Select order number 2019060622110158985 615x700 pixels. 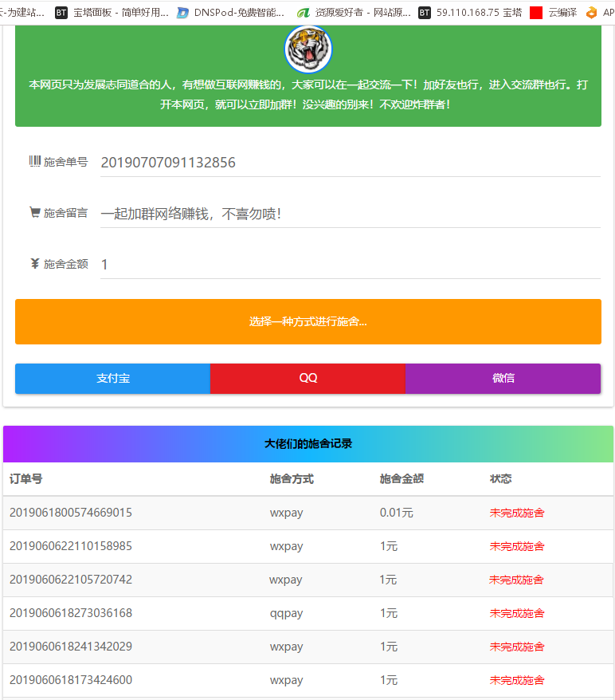pyautogui.click(x=70, y=546)
